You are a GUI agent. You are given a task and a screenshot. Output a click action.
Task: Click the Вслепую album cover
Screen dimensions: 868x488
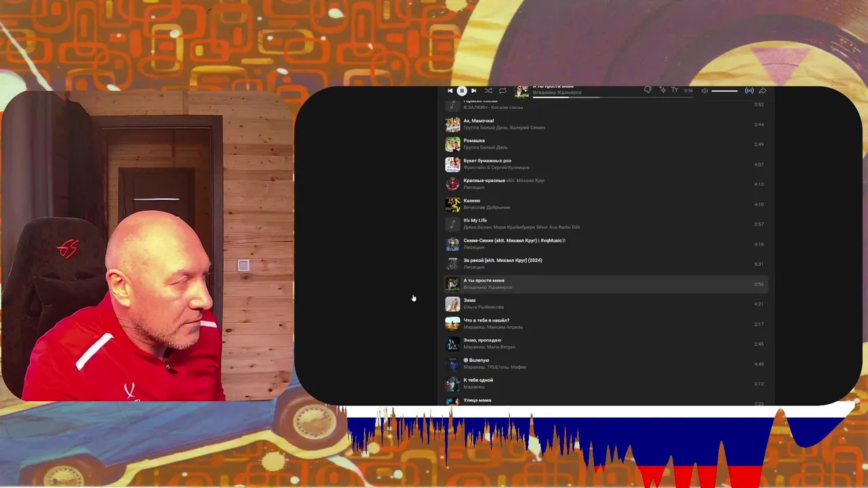452,363
